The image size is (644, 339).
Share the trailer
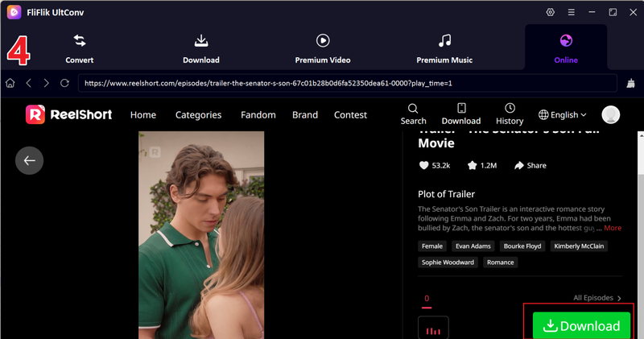(x=530, y=165)
